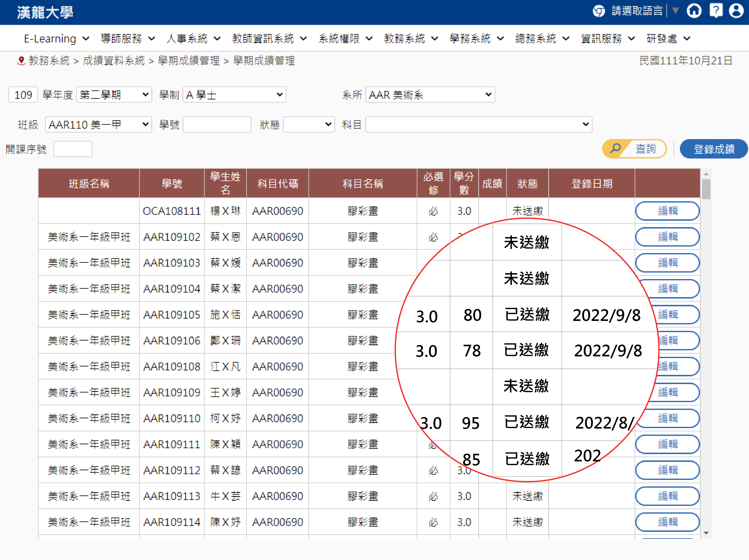The height and width of the screenshot is (560, 749).
Task: Click the 109 學年度 input field
Action: 23,95
